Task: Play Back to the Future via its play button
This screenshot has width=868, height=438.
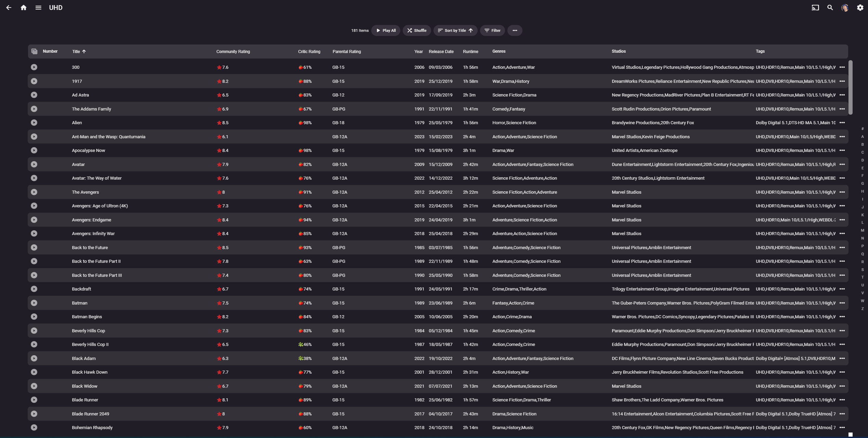Action: [x=34, y=247]
